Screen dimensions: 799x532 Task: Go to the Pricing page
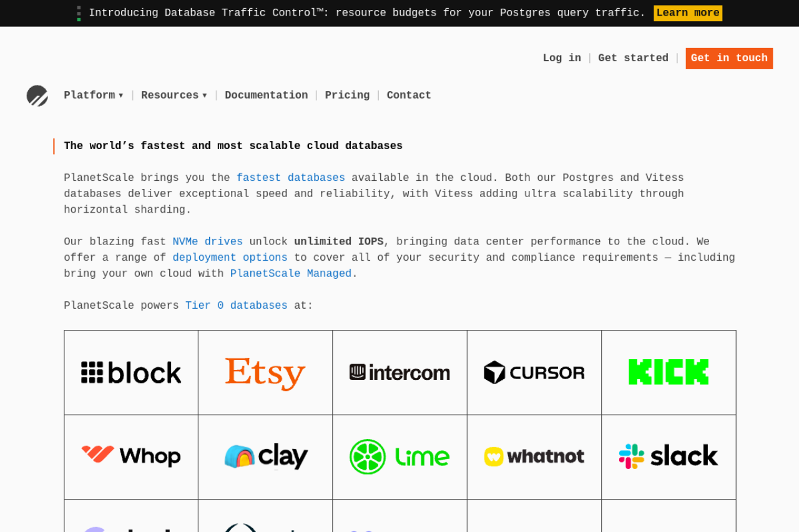pos(347,95)
